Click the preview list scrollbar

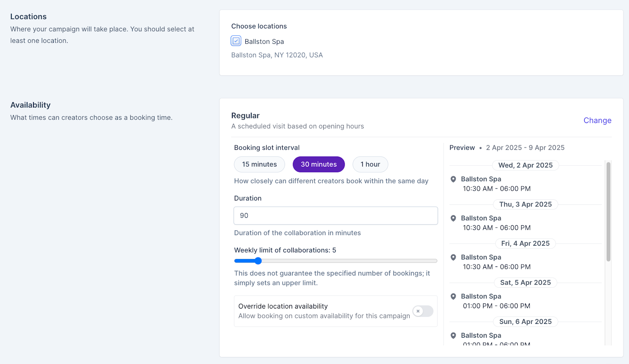(608, 211)
